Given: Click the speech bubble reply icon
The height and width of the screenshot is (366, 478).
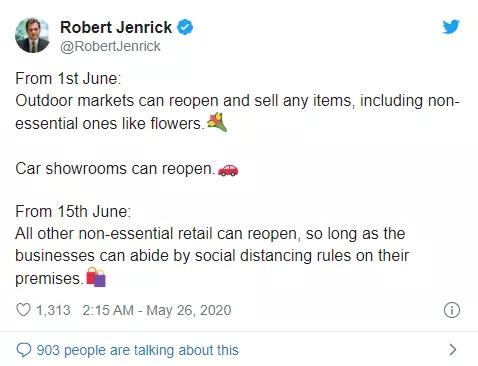Looking at the screenshot, I should point(24,350).
